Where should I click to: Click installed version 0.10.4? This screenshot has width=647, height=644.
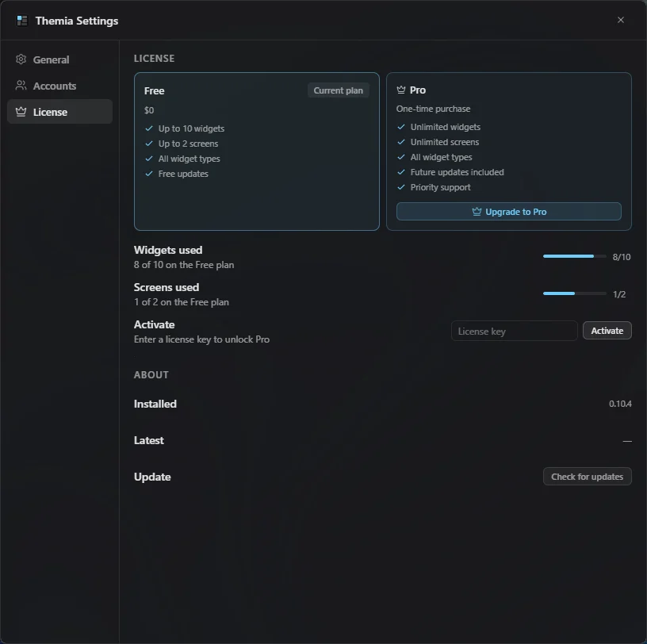point(620,404)
